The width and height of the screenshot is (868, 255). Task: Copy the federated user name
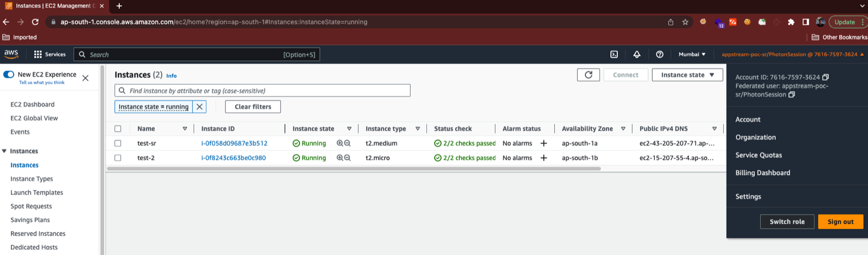pos(792,94)
